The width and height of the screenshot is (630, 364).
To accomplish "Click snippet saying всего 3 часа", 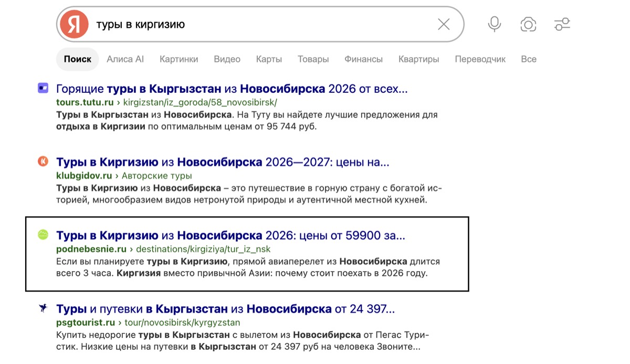I will pyautogui.click(x=248, y=267).
